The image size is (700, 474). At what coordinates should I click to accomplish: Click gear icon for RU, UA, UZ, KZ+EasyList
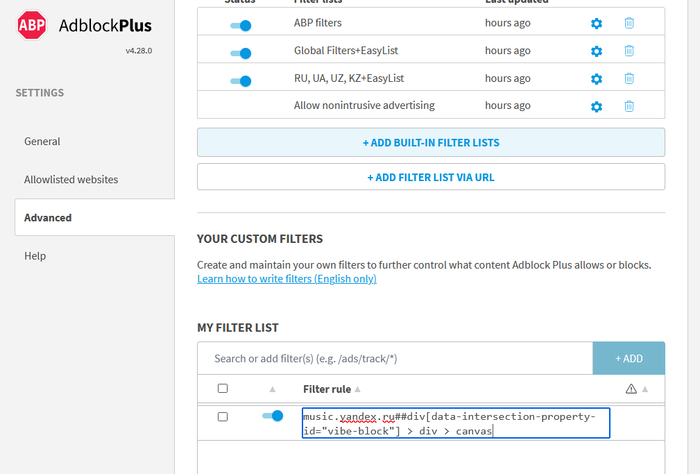(x=597, y=79)
